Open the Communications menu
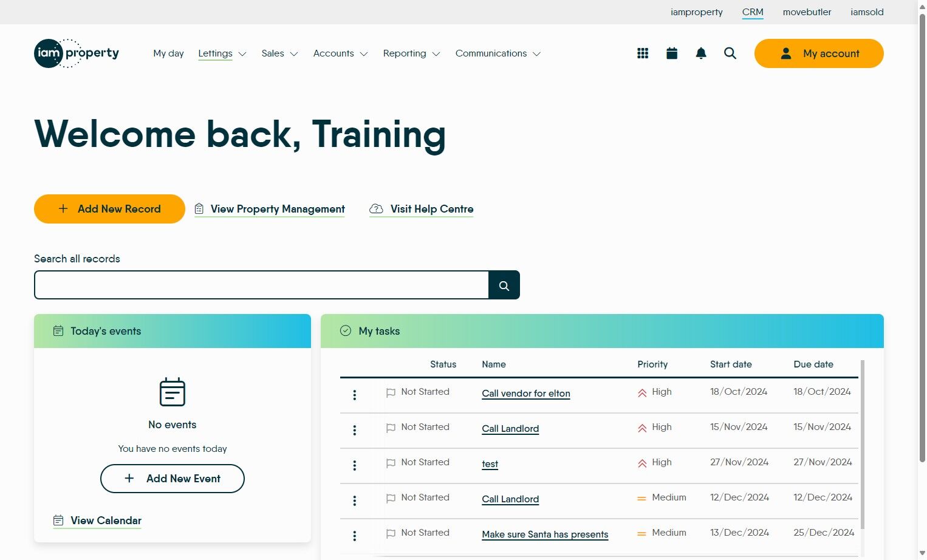 491,53
